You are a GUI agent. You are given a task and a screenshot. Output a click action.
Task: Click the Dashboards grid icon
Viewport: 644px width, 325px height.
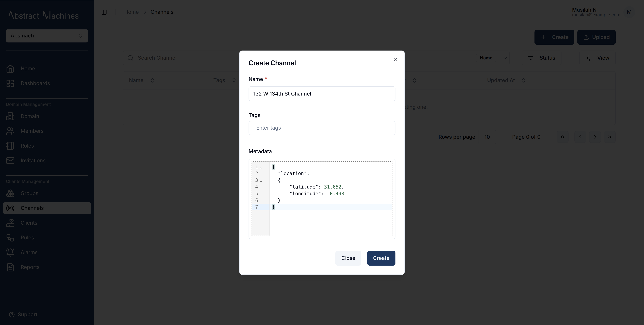(x=10, y=83)
